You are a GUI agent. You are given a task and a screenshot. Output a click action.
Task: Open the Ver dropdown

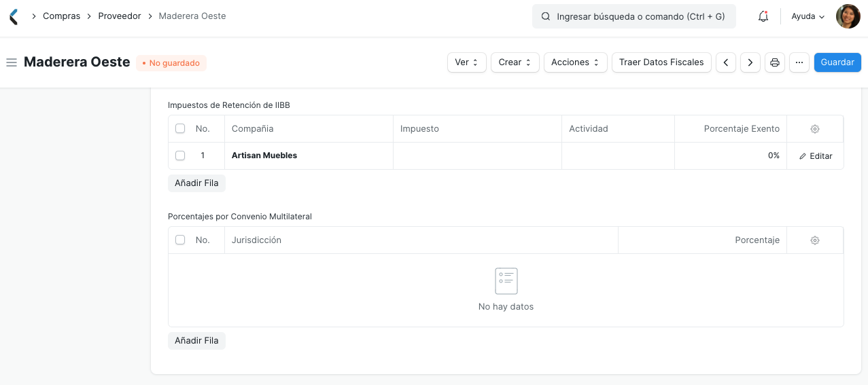(467, 62)
